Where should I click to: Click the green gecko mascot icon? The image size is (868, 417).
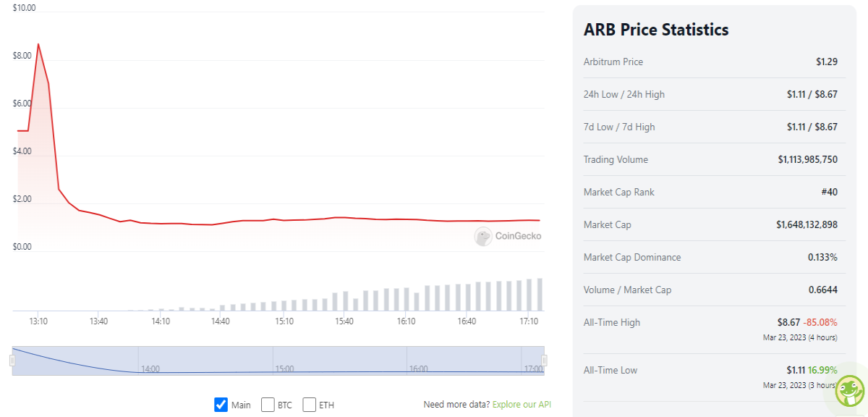850,392
